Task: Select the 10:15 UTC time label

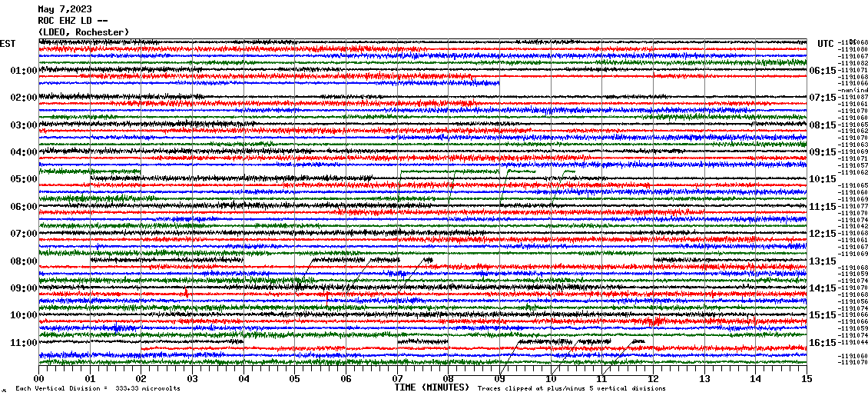Action: coord(823,179)
